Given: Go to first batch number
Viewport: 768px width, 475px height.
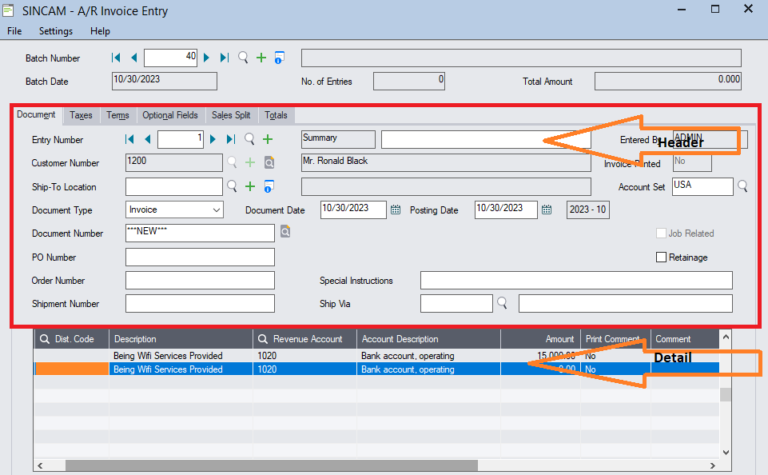Looking at the screenshot, I should pyautogui.click(x=116, y=58).
